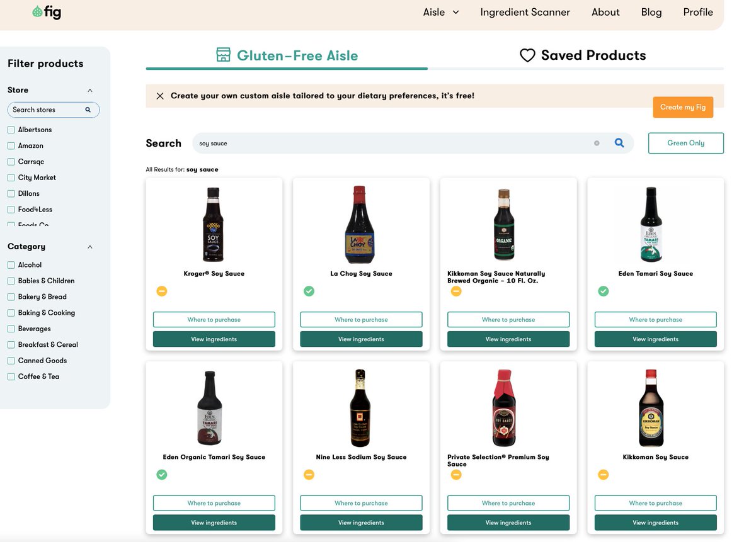Click the yellow icon for Private Selection Soy Sauce

coord(456,474)
